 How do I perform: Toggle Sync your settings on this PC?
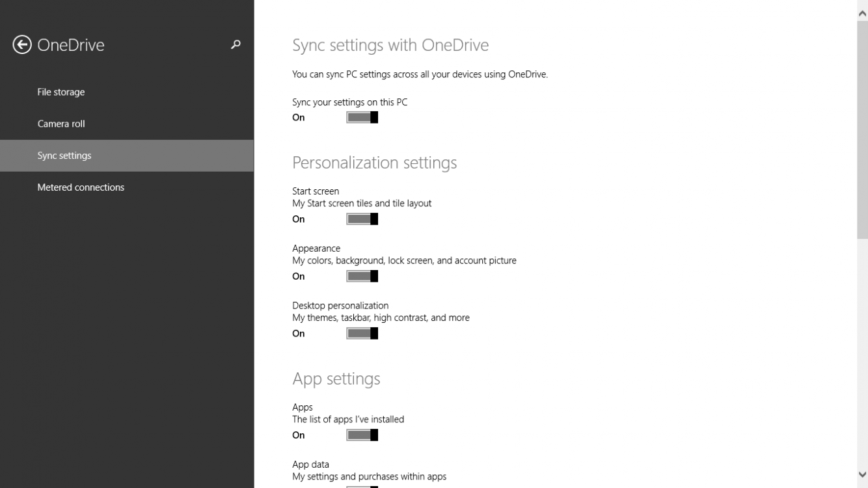tap(362, 117)
